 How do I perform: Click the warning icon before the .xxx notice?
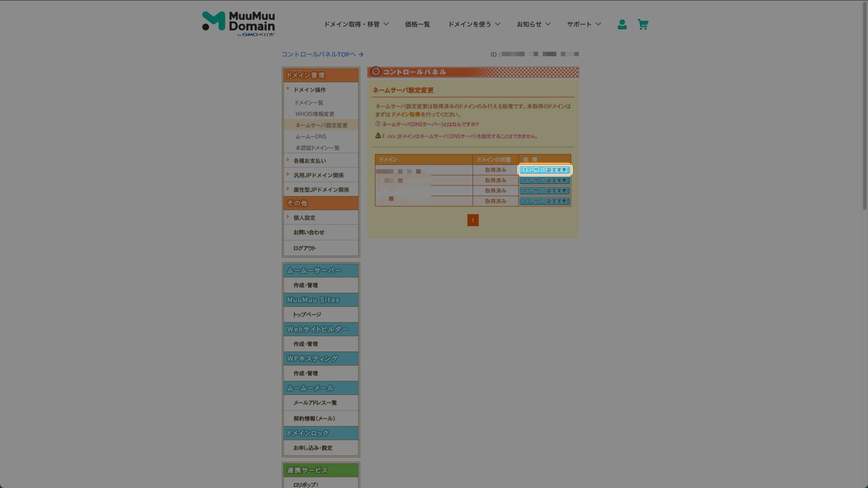[x=377, y=136]
